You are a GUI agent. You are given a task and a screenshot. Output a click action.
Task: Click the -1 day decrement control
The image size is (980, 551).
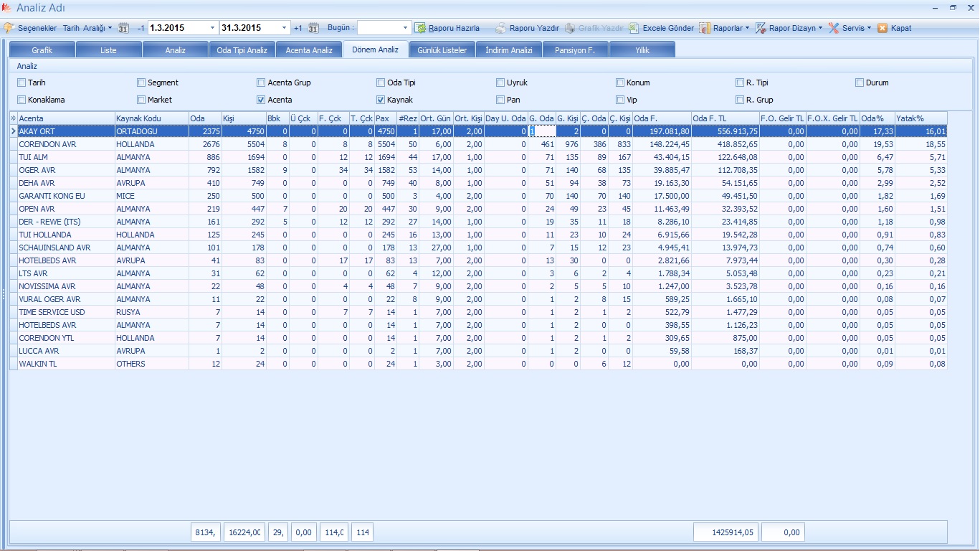pos(141,28)
